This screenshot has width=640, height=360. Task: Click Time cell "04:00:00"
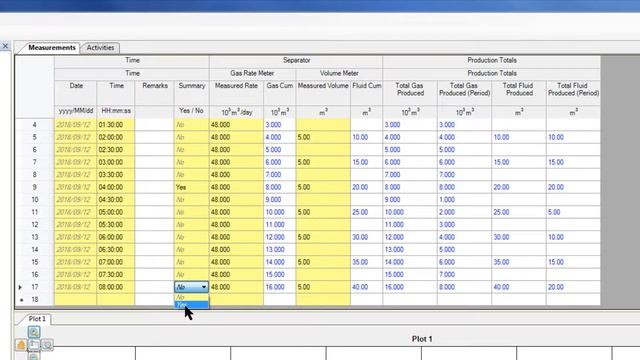[116, 187]
